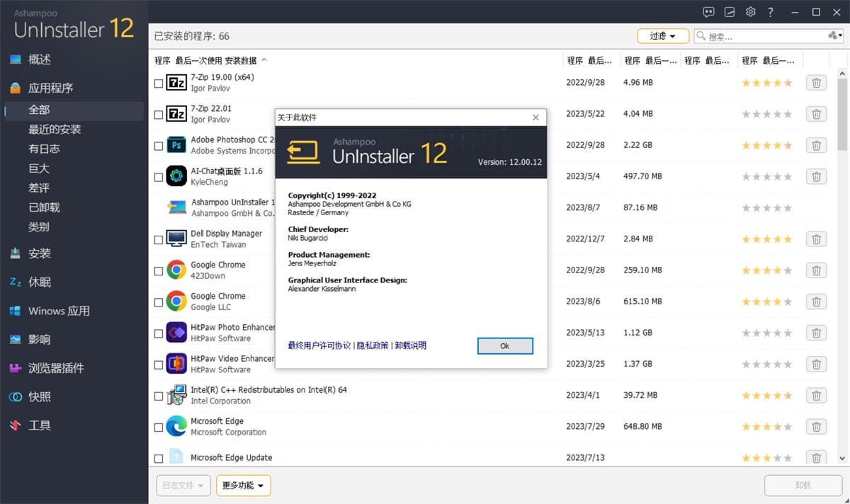Open the 过滤 filter dropdown

pos(663,36)
